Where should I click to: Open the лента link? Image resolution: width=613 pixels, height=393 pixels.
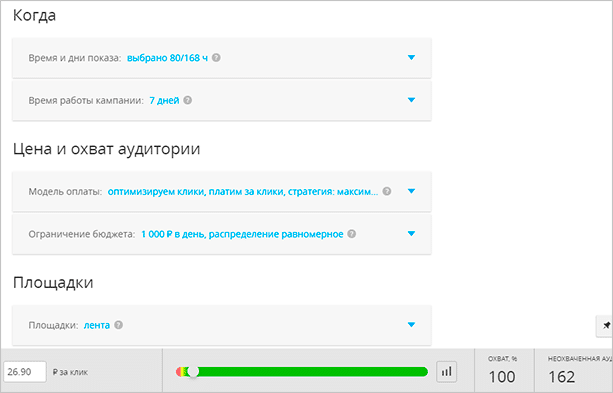coord(97,325)
